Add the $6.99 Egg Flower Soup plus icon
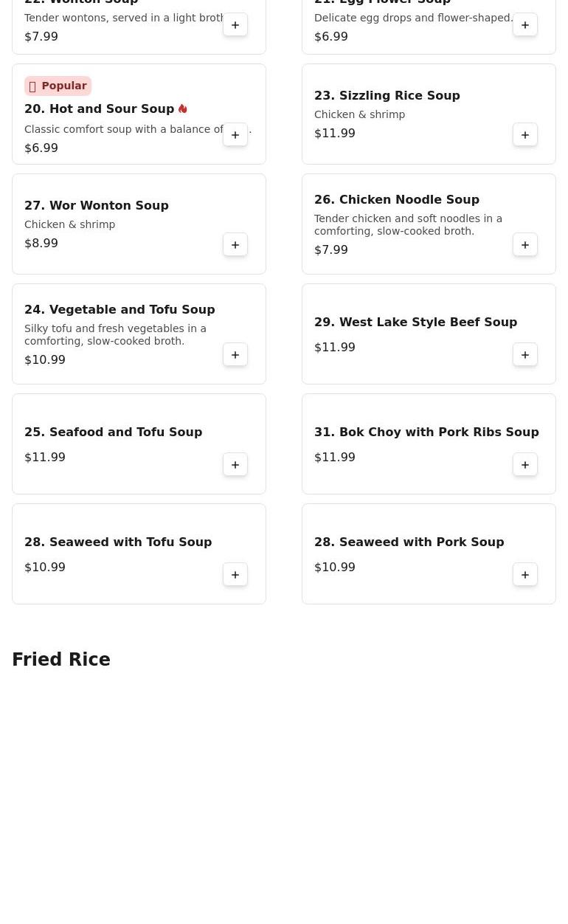This screenshot has height=924, width=568. tap(525, 24)
